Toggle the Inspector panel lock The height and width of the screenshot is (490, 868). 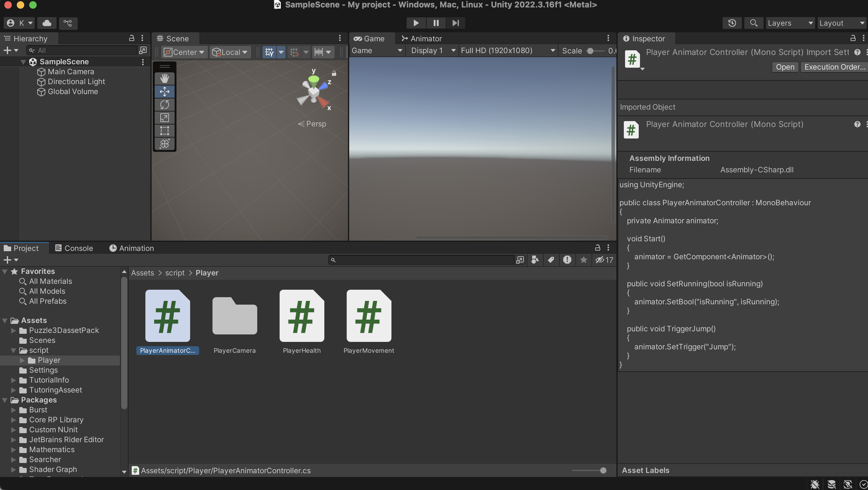tap(853, 38)
